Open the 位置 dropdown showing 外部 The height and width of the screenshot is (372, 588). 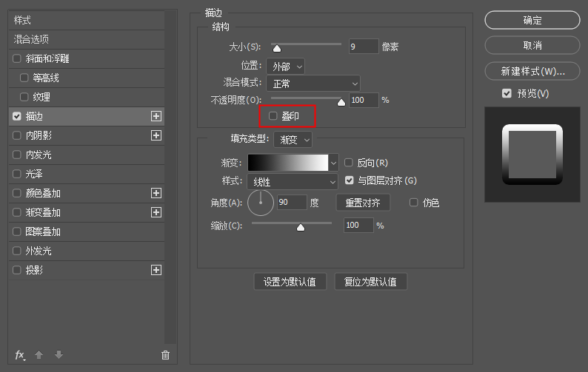tap(285, 67)
